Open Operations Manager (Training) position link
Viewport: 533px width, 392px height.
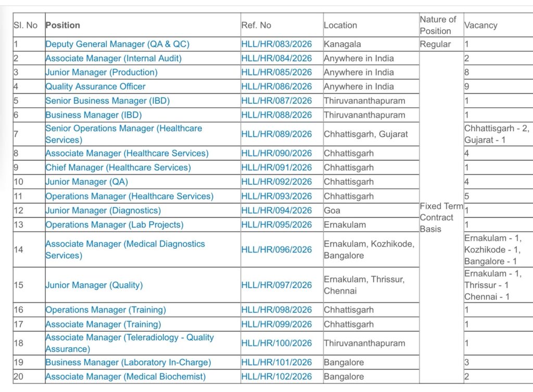(x=105, y=310)
